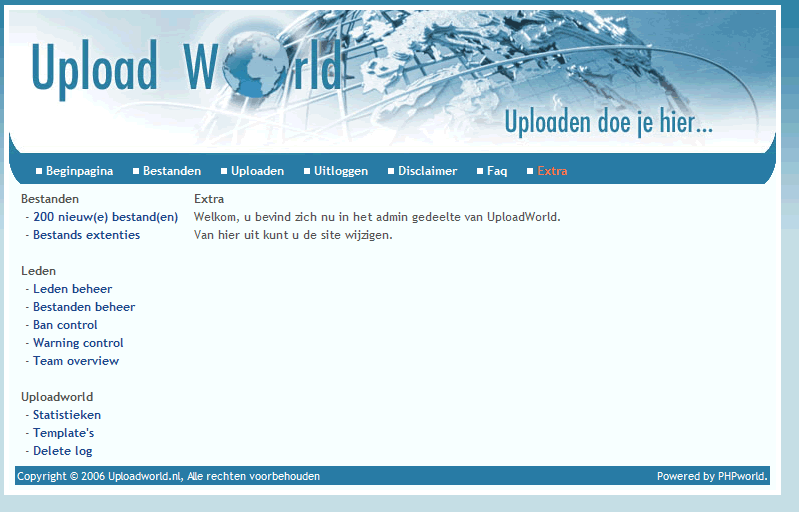Click the globe icon in logo
This screenshot has width=799, height=512.
pyautogui.click(x=255, y=65)
